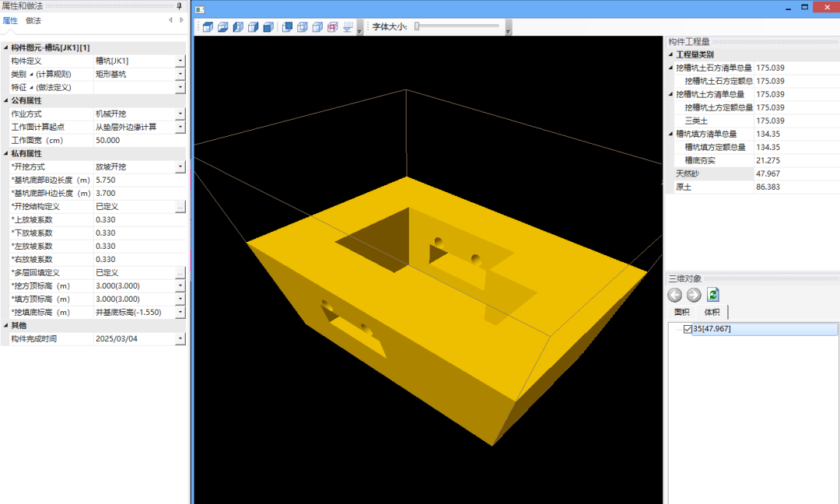Collapse the 工程量类别 group
This screenshot has height=504, width=840.
tap(670, 54)
